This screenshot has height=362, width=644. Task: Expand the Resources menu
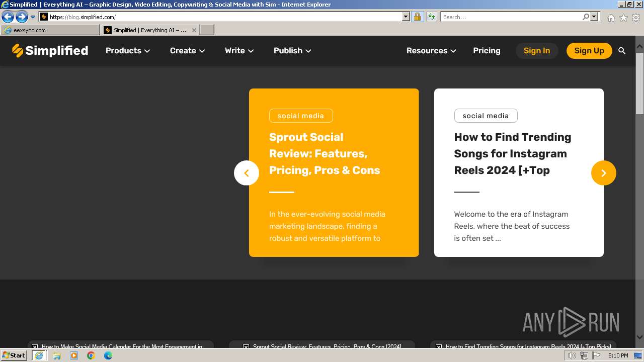coord(431,51)
